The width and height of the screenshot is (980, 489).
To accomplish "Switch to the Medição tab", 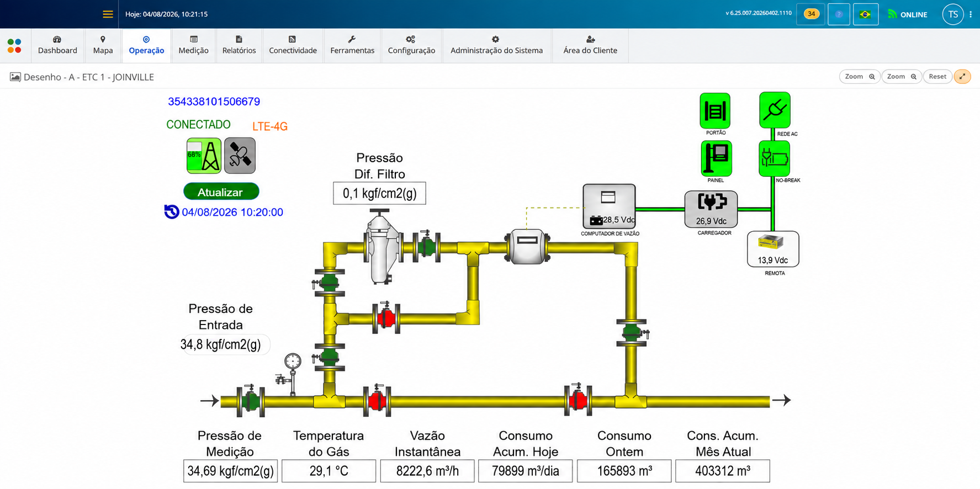I will coord(193,45).
